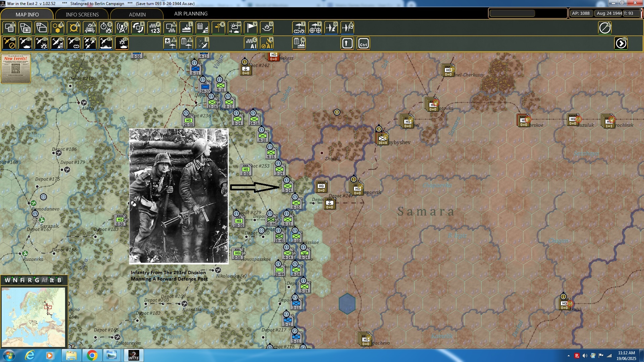Screen dimensions: 644x362
Task: Click the circular S icon at toolbar right
Action: point(605,28)
